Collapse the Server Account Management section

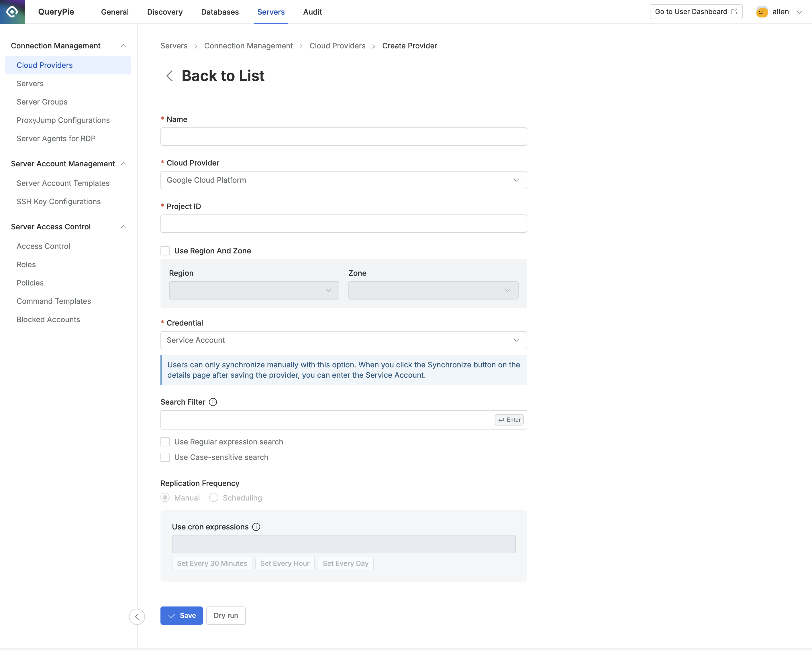(x=123, y=164)
